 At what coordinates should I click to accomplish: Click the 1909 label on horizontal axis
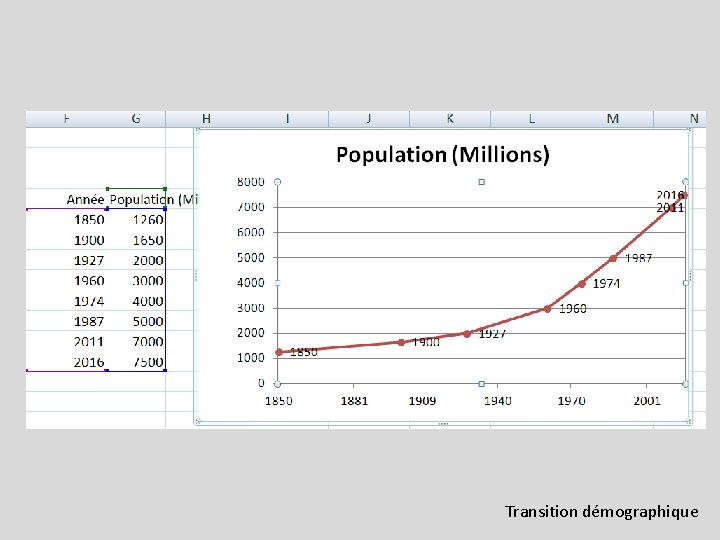[x=422, y=401]
